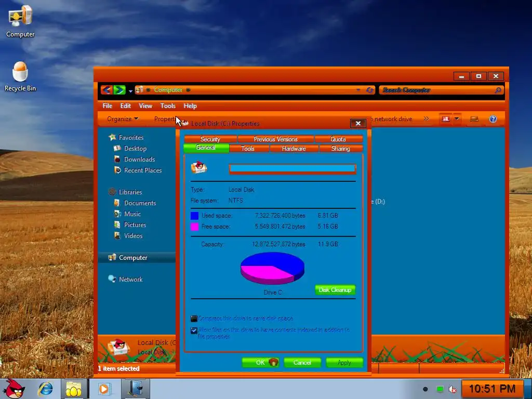Expand the address bar history dropdown
Image resolution: width=532 pixels, height=399 pixels.
[358, 90]
